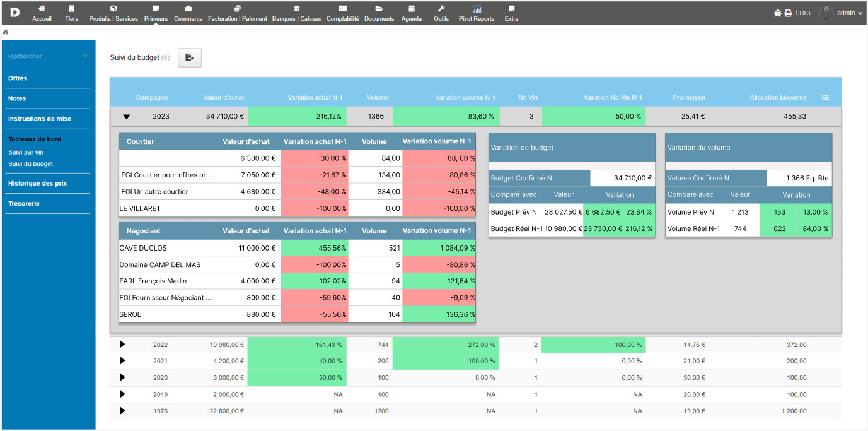Click the breadcrumb home icon

(6, 32)
